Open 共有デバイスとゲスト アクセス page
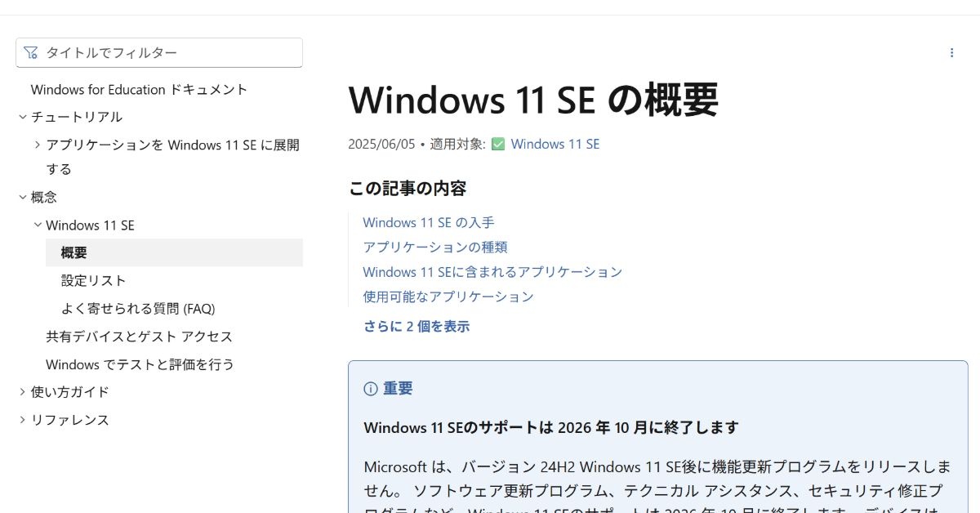The height and width of the screenshot is (513, 980). [139, 337]
